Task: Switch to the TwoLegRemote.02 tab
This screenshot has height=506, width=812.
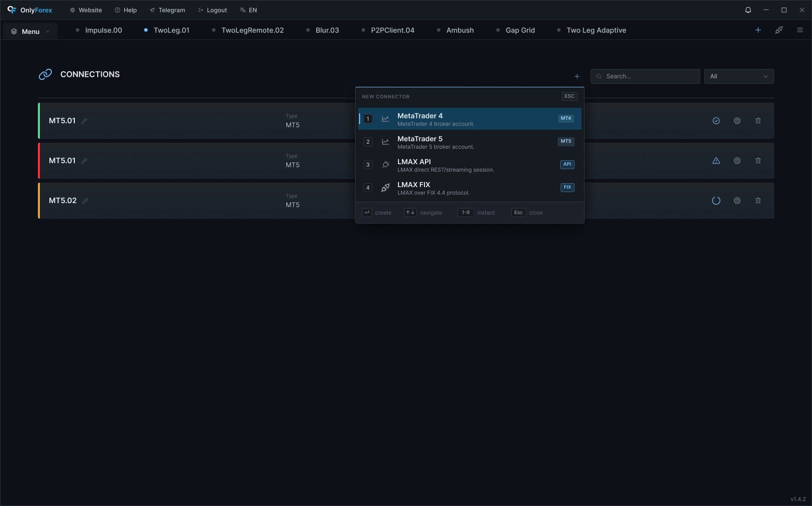Action: [248, 30]
